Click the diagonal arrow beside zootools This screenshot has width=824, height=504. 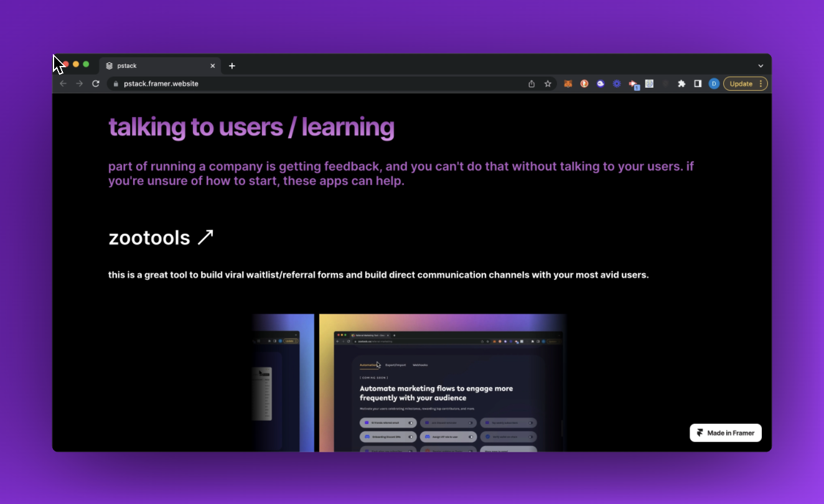tap(205, 237)
